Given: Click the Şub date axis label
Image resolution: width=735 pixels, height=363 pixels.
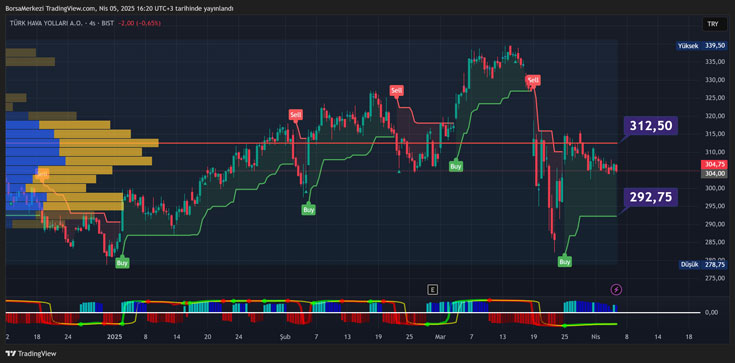Looking at the screenshot, I should 285,337.
